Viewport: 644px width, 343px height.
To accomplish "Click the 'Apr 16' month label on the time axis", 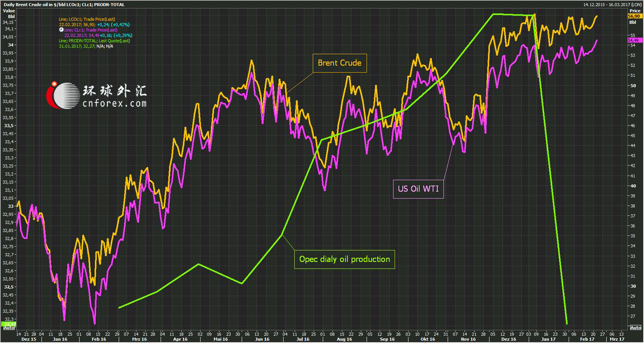I will click(x=182, y=340).
